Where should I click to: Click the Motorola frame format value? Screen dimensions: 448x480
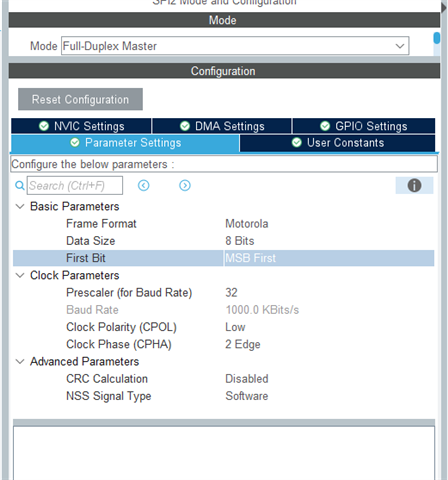[x=247, y=224]
